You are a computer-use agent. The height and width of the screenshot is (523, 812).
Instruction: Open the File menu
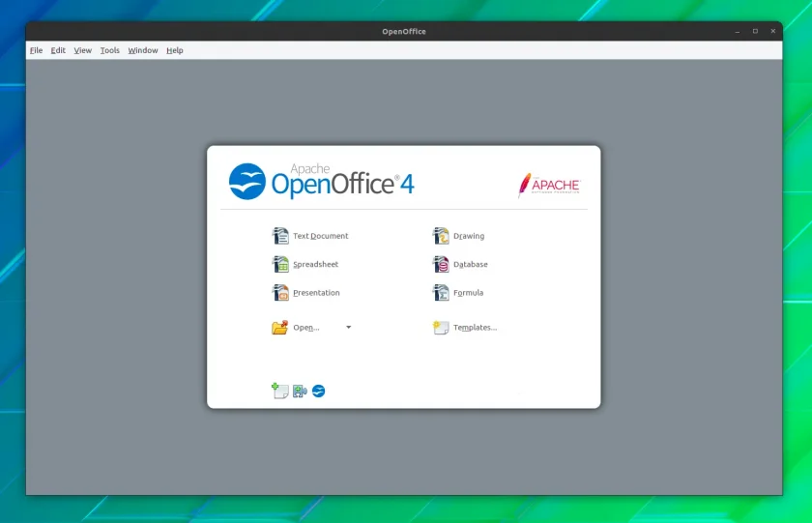click(37, 50)
